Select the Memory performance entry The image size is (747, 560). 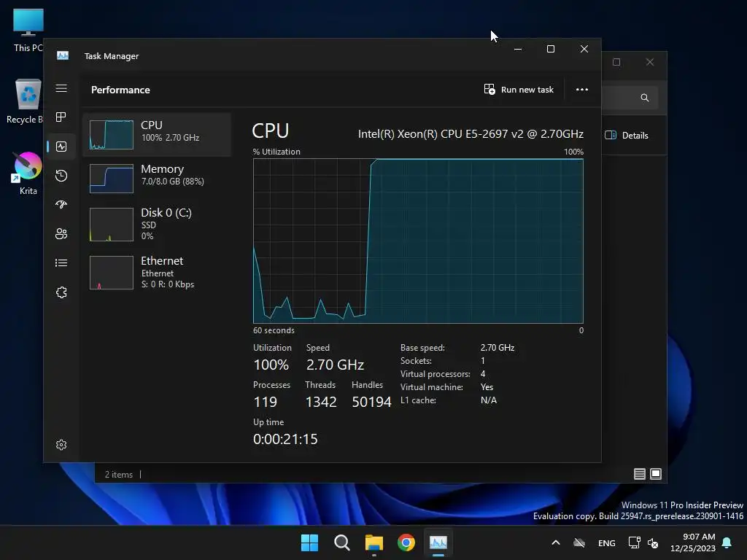157,179
